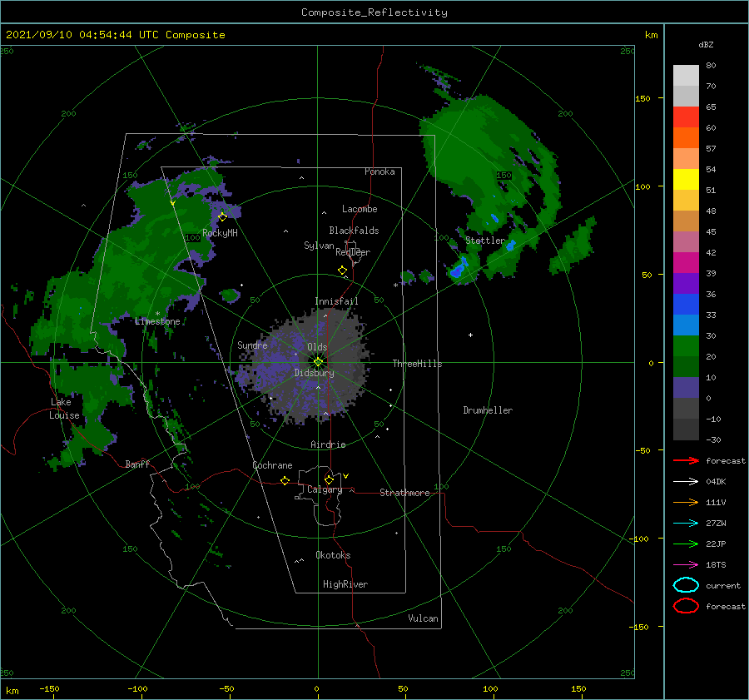Select the green 22JP arrow legend entry
Screen dimensions: 749x700
pyautogui.click(x=686, y=544)
